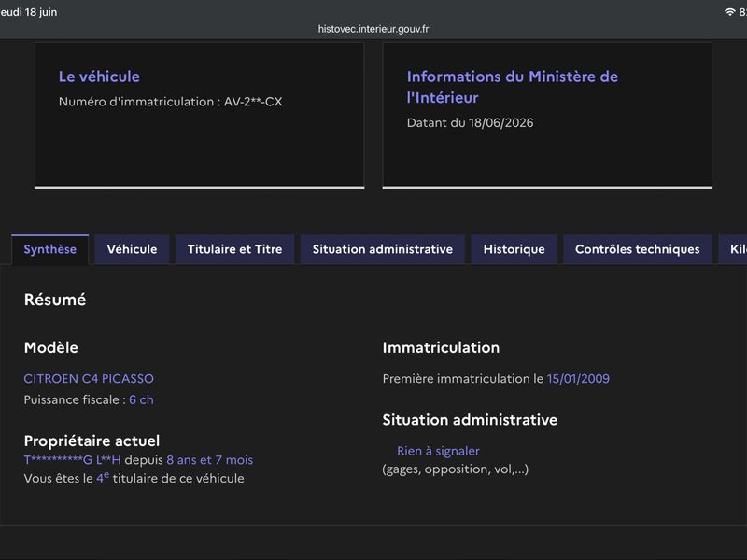Click the '(gages, opposition, vol,...)' note
747x560 pixels.
tap(456, 469)
